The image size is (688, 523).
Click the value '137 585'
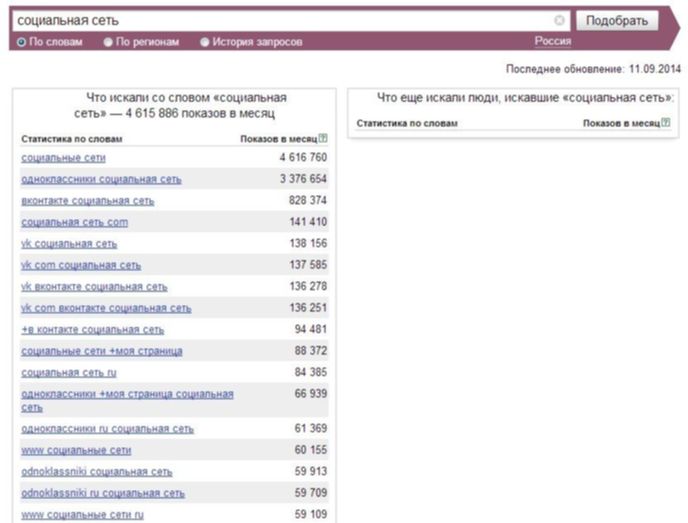308,265
